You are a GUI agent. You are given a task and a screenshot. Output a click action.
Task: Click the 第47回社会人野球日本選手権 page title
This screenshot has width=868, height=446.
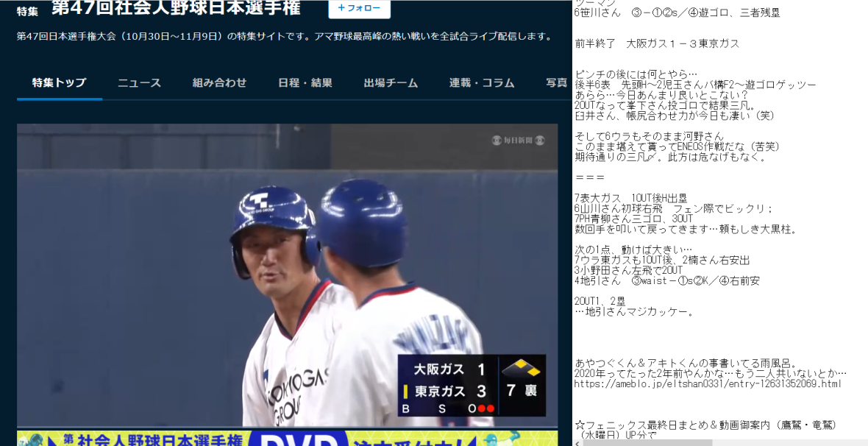[x=176, y=8]
